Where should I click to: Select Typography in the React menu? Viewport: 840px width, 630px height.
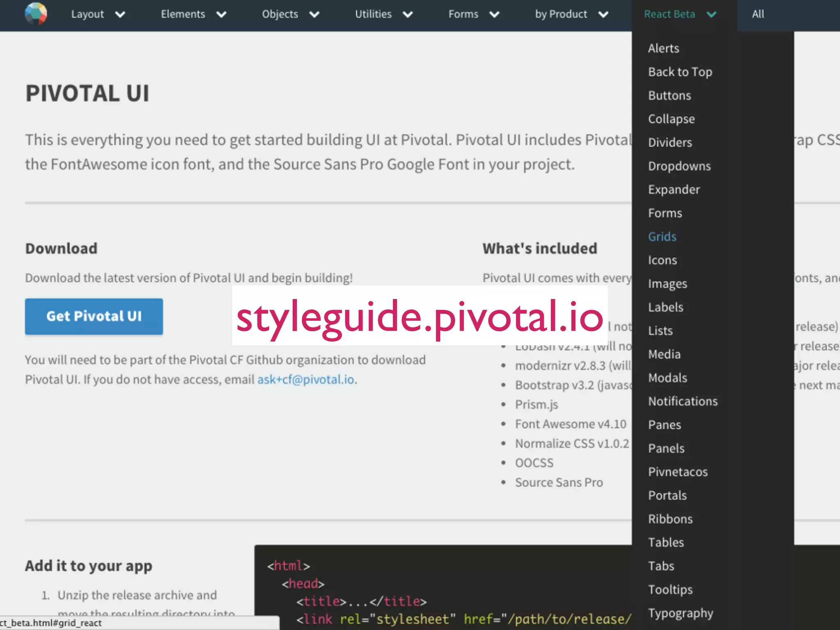point(680,613)
